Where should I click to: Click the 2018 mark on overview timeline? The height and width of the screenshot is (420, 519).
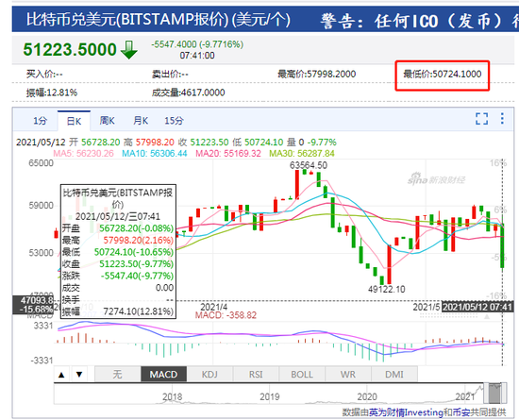coord(172,396)
